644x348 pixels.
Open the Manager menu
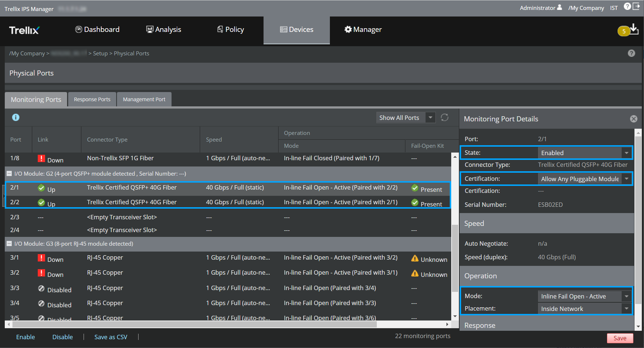363,30
